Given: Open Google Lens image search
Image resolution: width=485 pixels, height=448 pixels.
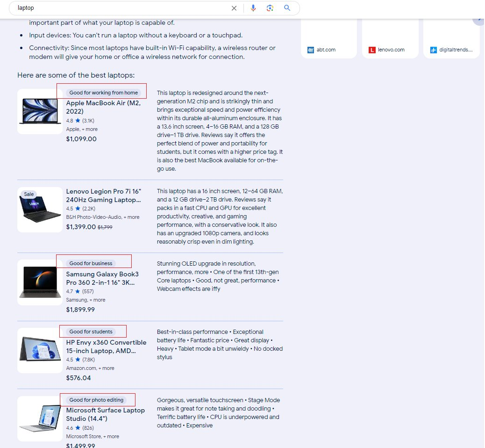Looking at the screenshot, I should (x=270, y=8).
